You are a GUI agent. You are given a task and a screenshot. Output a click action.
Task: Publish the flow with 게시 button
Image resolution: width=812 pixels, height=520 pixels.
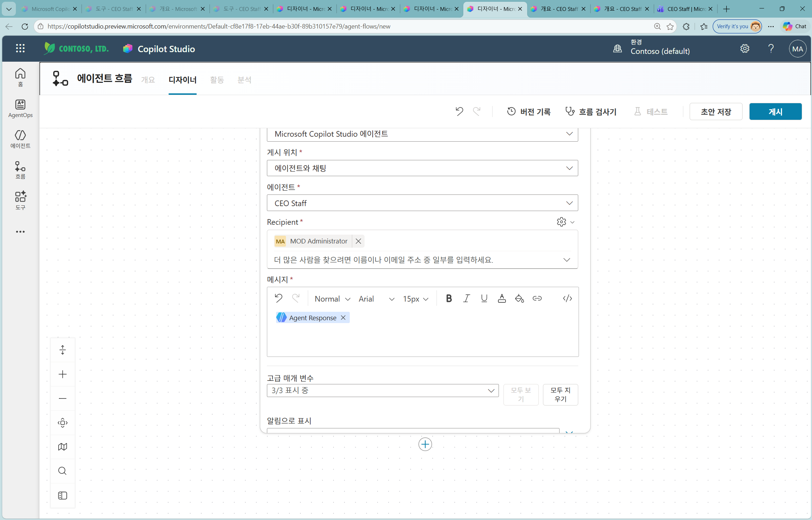point(775,112)
